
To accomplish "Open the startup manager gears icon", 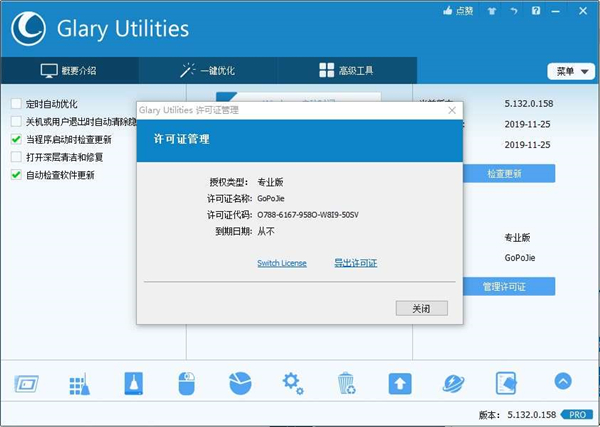I will [x=293, y=384].
